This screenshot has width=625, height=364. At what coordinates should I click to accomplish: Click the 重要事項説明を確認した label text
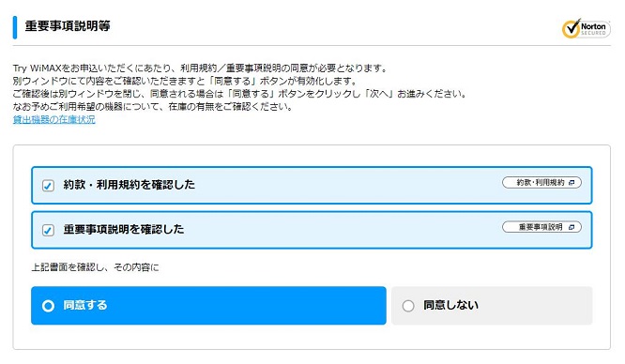pyautogui.click(x=124, y=229)
